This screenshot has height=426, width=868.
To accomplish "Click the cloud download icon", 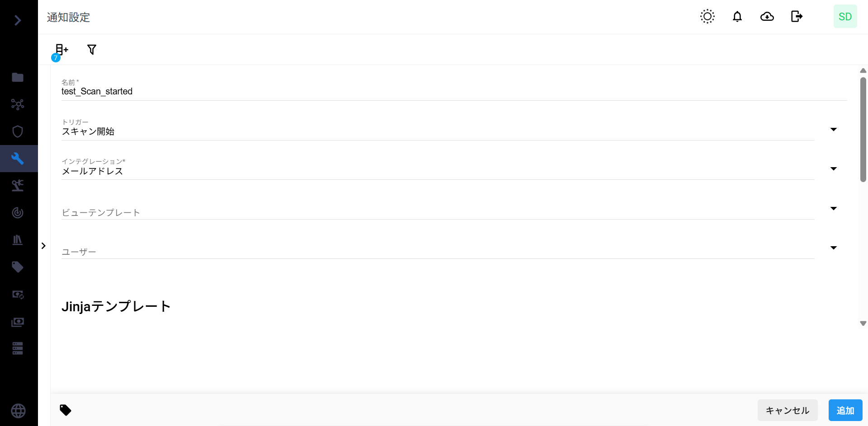I will tap(767, 17).
